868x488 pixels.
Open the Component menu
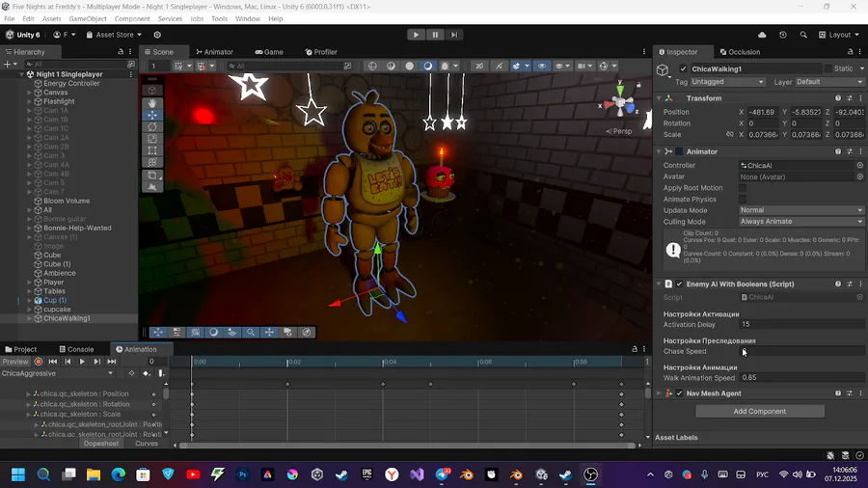pos(132,18)
